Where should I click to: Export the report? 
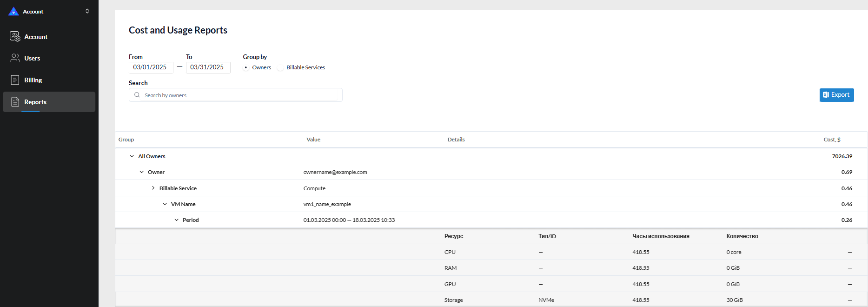pos(836,95)
